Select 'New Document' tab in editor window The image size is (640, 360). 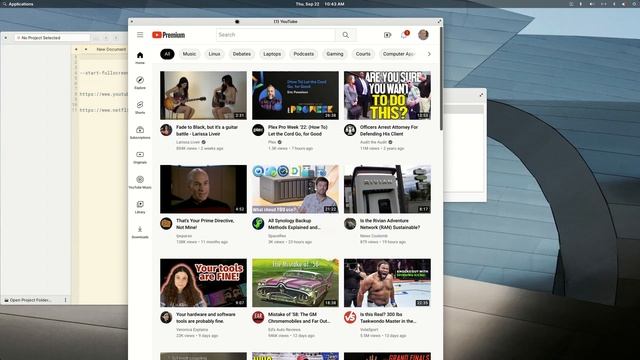tap(111, 49)
